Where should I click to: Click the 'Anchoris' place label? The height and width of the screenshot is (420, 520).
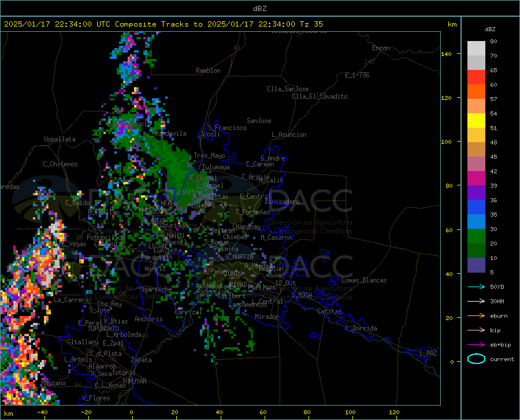tap(148, 319)
